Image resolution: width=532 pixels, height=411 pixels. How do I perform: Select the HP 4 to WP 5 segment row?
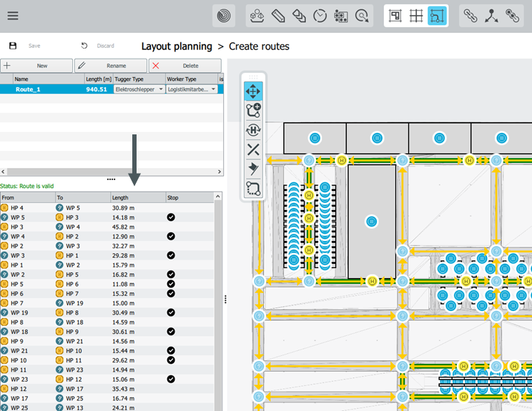pos(107,208)
